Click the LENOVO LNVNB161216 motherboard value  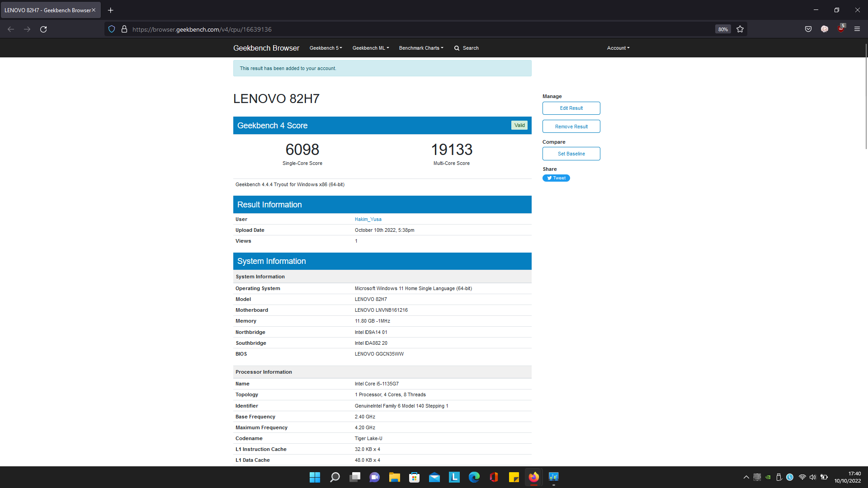click(x=381, y=310)
